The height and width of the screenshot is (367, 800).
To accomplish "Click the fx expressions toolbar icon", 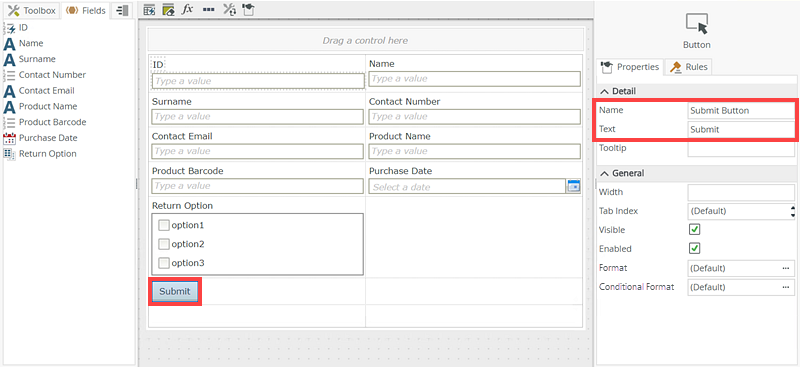I will pos(187,9).
